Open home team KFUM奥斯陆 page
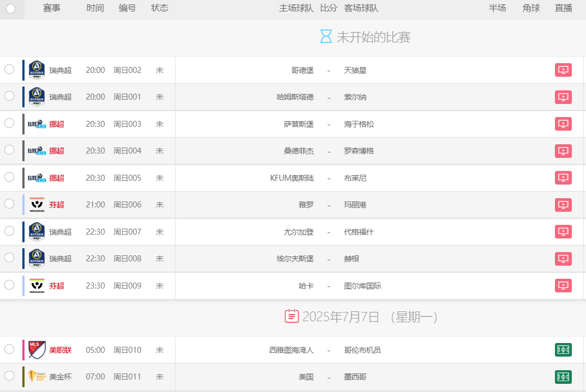 coord(292,177)
